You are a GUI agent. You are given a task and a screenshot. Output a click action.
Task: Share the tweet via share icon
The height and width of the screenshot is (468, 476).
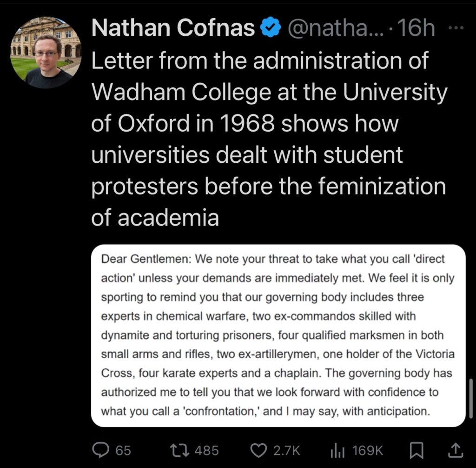(455, 450)
